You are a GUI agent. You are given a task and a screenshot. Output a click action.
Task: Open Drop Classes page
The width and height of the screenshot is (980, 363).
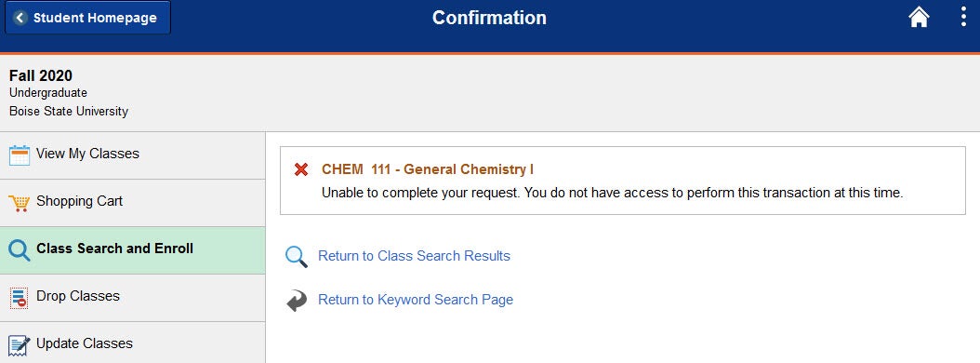[x=133, y=298]
